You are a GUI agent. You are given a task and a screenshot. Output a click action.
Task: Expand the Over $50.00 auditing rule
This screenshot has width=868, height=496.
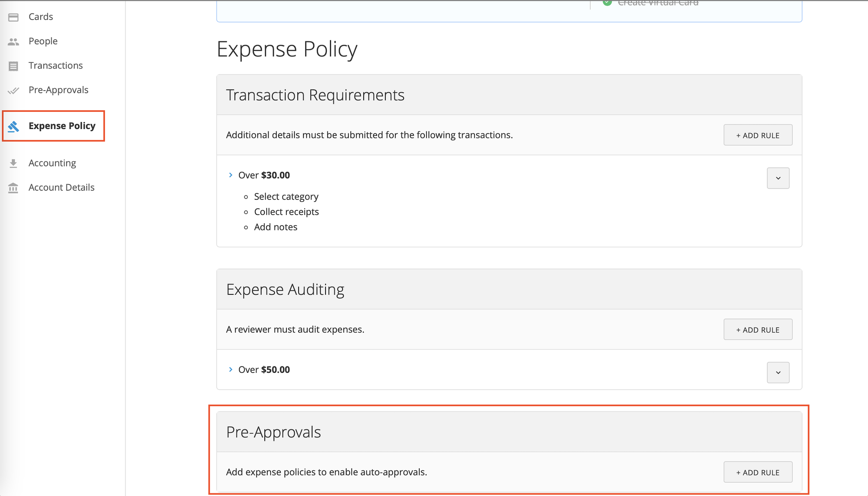230,369
